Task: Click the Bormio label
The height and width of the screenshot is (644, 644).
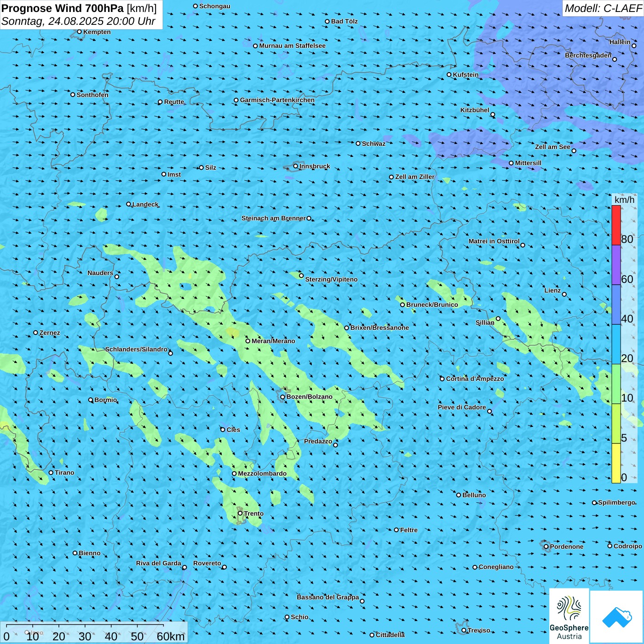Action: tap(105, 400)
